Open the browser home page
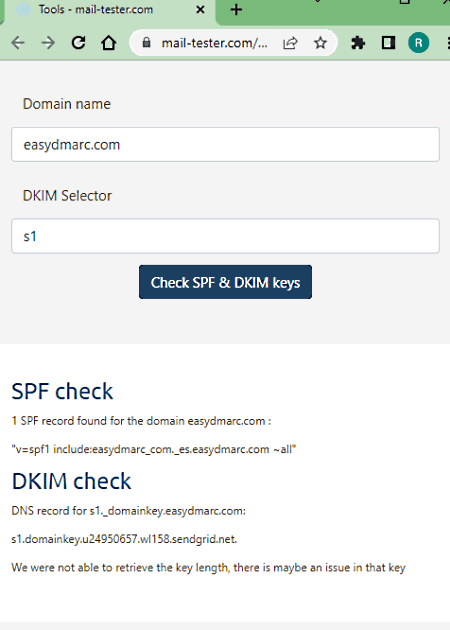This screenshot has height=630, width=450. pos(108,43)
